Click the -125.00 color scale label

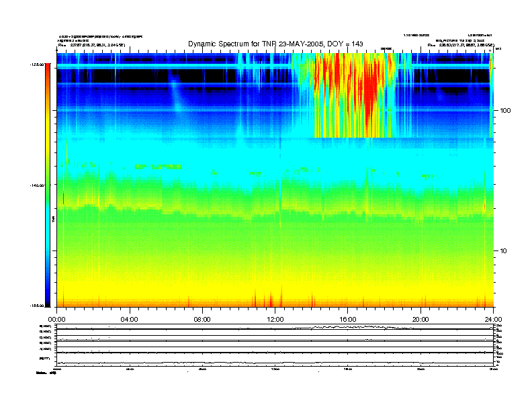(37, 64)
